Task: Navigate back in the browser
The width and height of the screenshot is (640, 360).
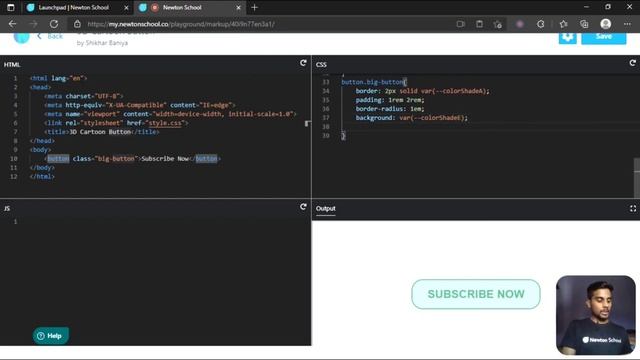Action: point(12,24)
